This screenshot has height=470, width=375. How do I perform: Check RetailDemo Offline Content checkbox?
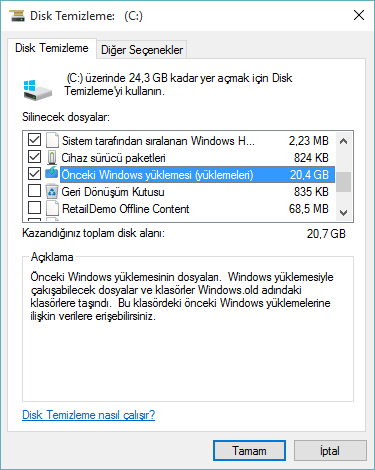pyautogui.click(x=34, y=208)
